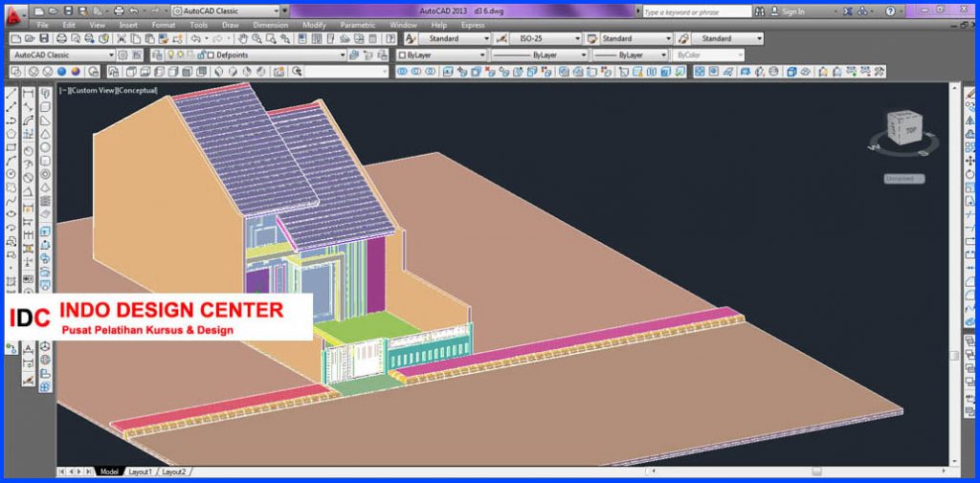Image resolution: width=980 pixels, height=483 pixels.
Task: Expand the Undo history dropdown arrow
Action: click(x=205, y=39)
